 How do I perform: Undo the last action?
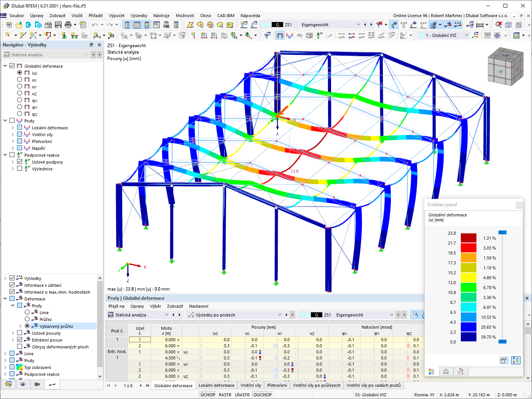coord(95,25)
